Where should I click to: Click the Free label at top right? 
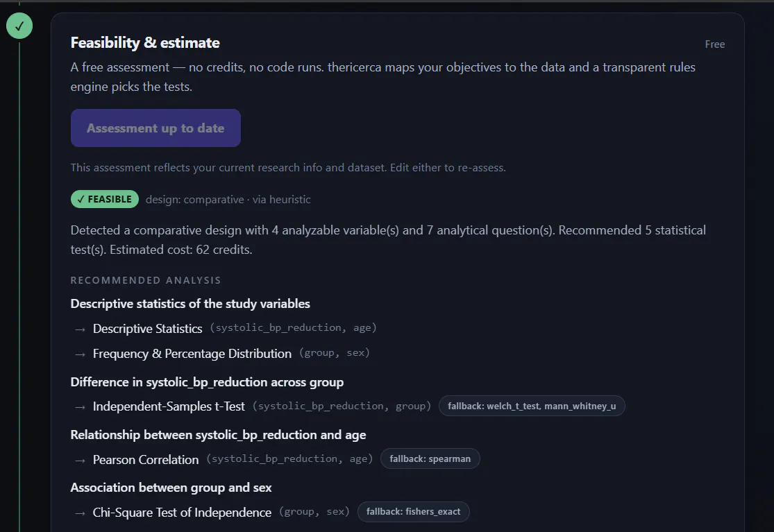[715, 44]
